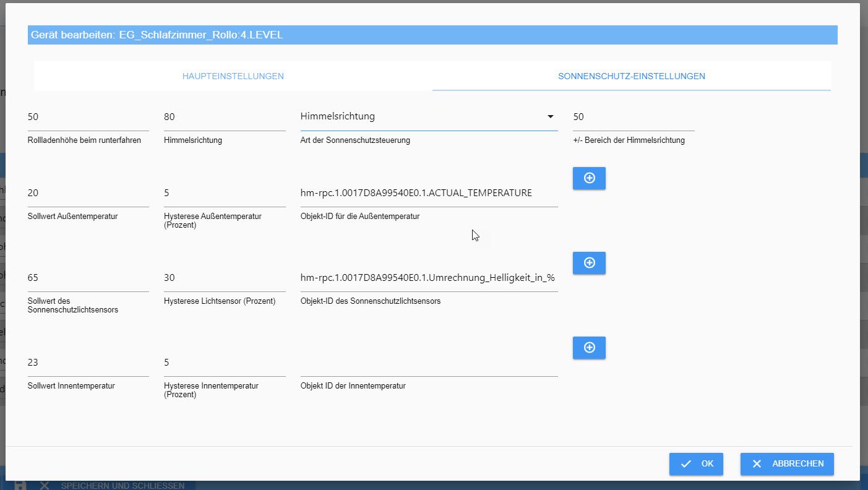Click the plus icon for Außentemperatur object ID
Image resolution: width=868 pixels, height=490 pixels.
(x=589, y=178)
